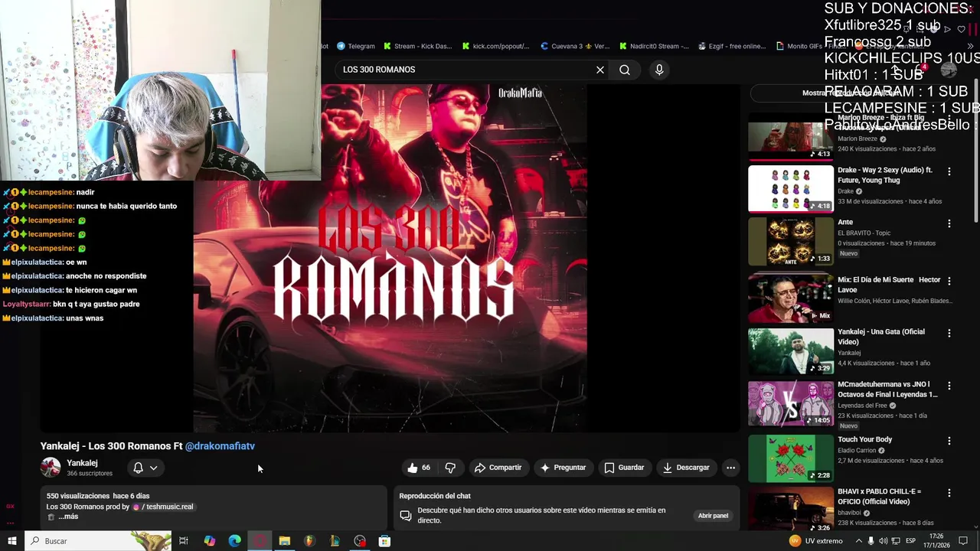Screen dimensions: 980x551
Task: Open the kick.com/popout bookmark
Action: tap(495, 46)
